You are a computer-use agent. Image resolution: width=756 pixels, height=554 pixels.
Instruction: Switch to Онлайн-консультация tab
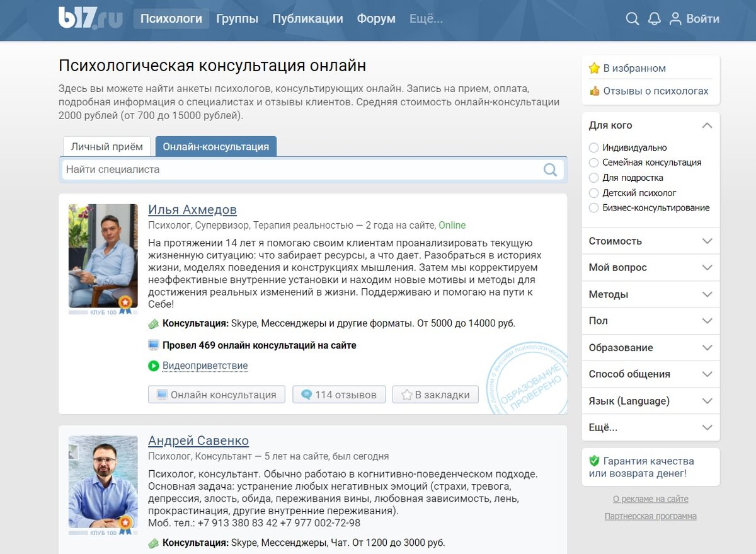pyautogui.click(x=216, y=146)
